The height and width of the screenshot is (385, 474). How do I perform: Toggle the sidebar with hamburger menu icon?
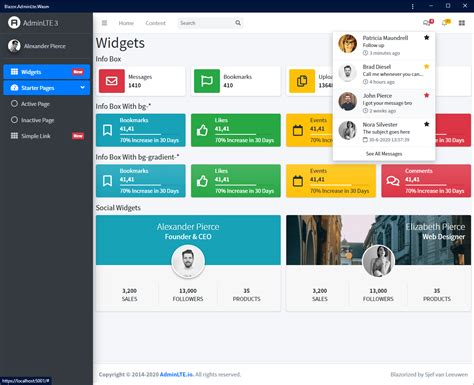104,23
